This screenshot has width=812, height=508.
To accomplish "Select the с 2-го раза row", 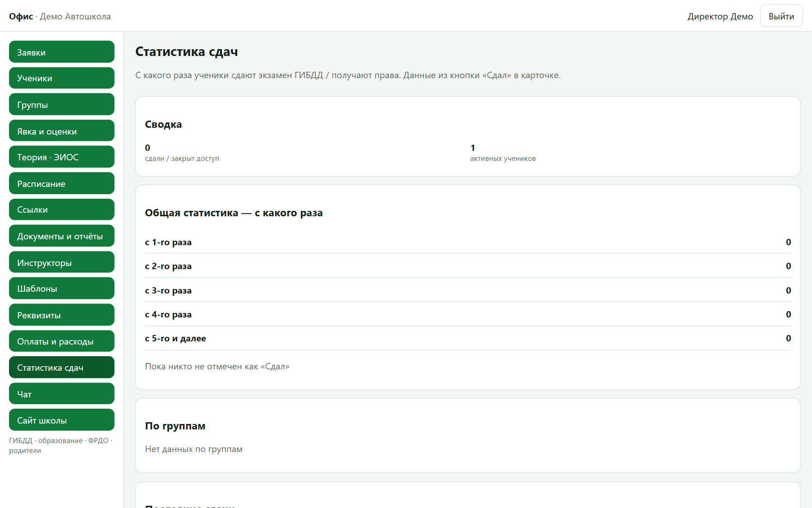I will pyautogui.click(x=468, y=266).
